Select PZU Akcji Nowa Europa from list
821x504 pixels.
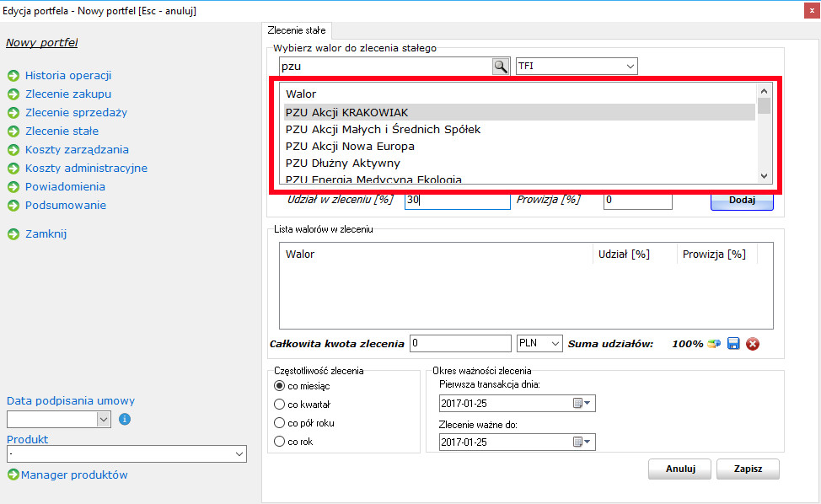350,146
